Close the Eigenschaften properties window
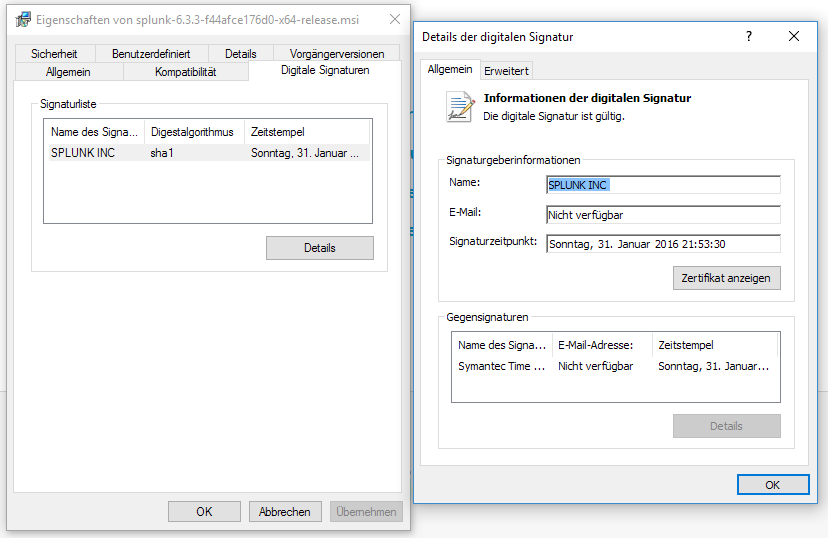The height and width of the screenshot is (538, 828). [394, 20]
